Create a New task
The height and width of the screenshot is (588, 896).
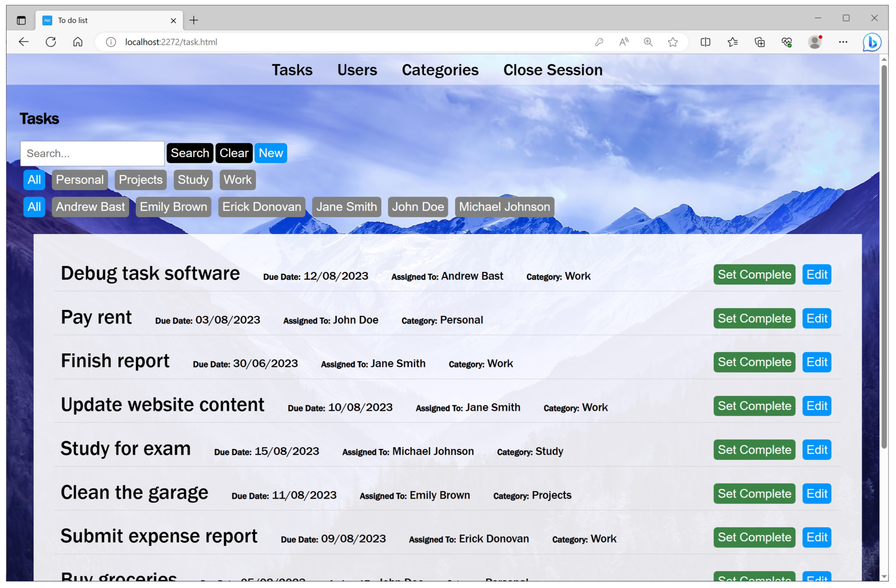point(270,153)
